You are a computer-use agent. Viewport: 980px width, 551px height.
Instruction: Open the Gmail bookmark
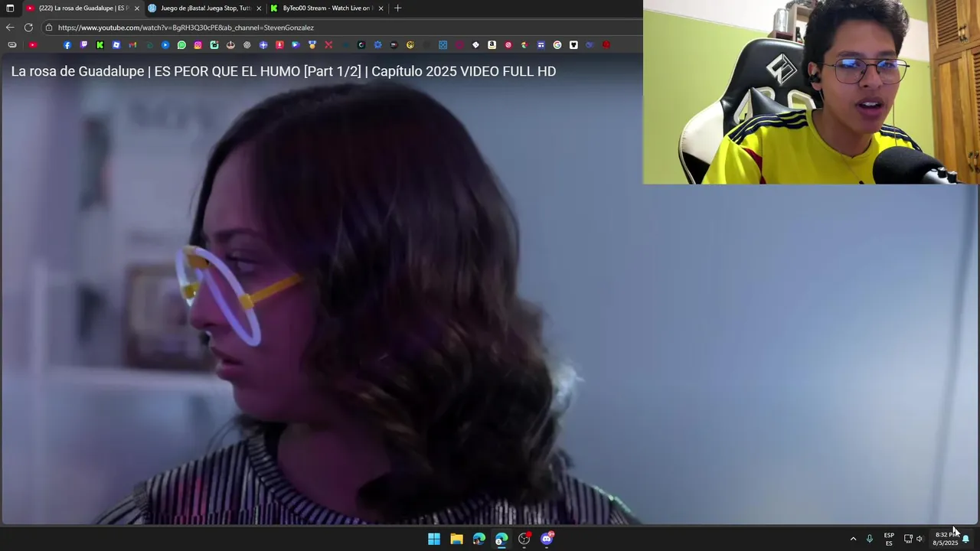(x=132, y=45)
